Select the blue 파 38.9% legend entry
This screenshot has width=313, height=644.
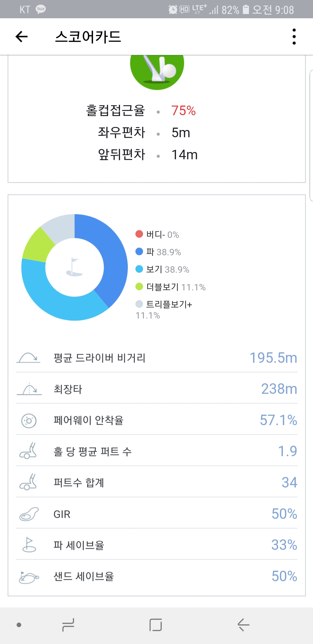point(159,252)
